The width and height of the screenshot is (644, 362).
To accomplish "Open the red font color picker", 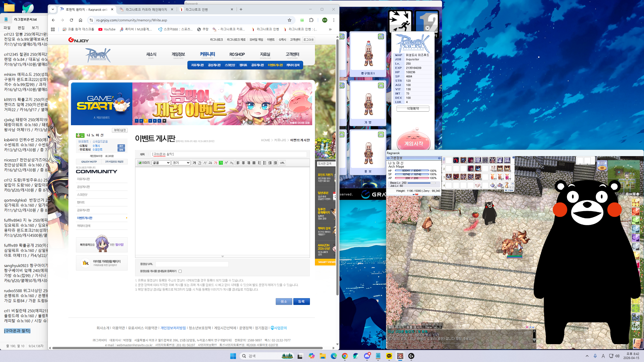I will pos(215,163).
